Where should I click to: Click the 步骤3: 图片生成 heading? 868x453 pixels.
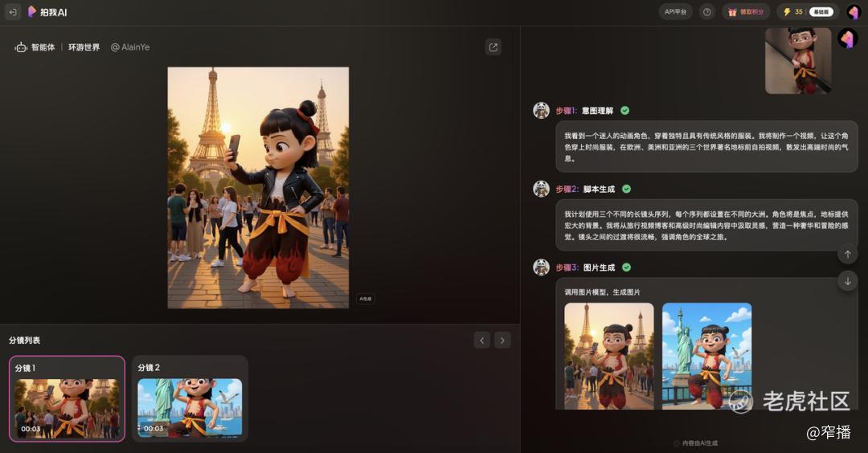point(585,267)
